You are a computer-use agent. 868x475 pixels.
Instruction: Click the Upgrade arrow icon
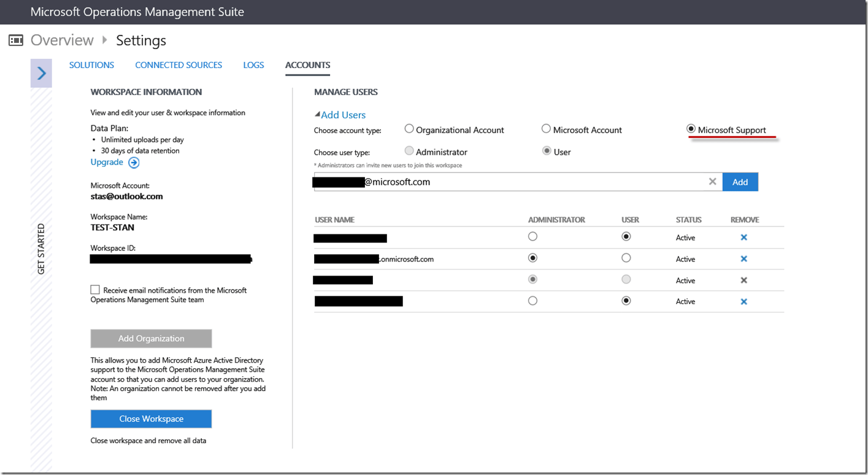(134, 163)
